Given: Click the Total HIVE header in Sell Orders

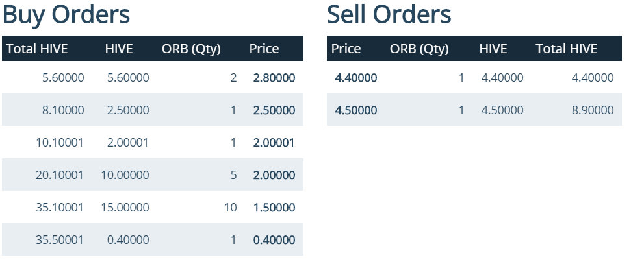Looking at the screenshot, I should [567, 49].
